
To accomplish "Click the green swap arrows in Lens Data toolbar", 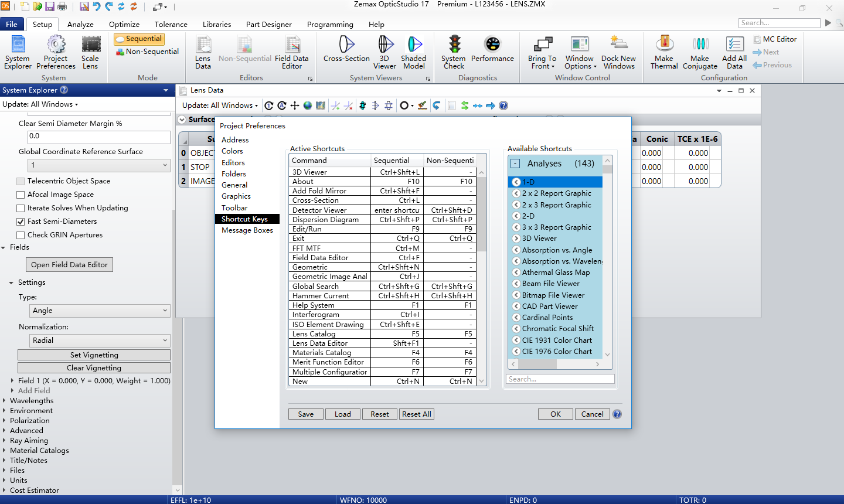I will coord(465,105).
